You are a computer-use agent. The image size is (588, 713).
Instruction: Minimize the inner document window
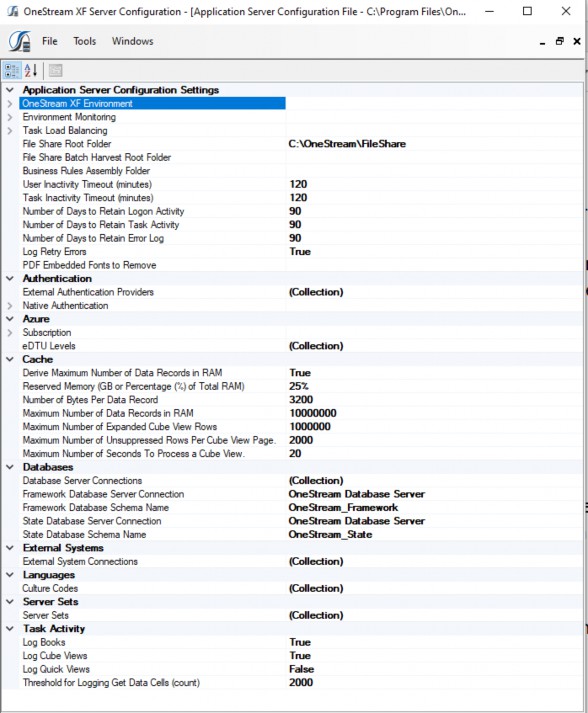coord(543,42)
